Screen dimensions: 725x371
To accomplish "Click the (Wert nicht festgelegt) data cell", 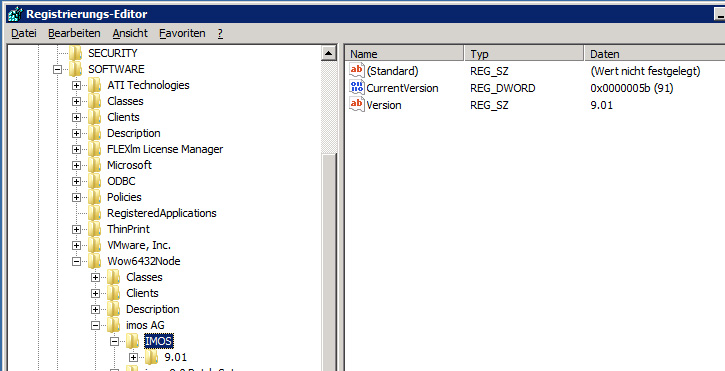I will (645, 71).
